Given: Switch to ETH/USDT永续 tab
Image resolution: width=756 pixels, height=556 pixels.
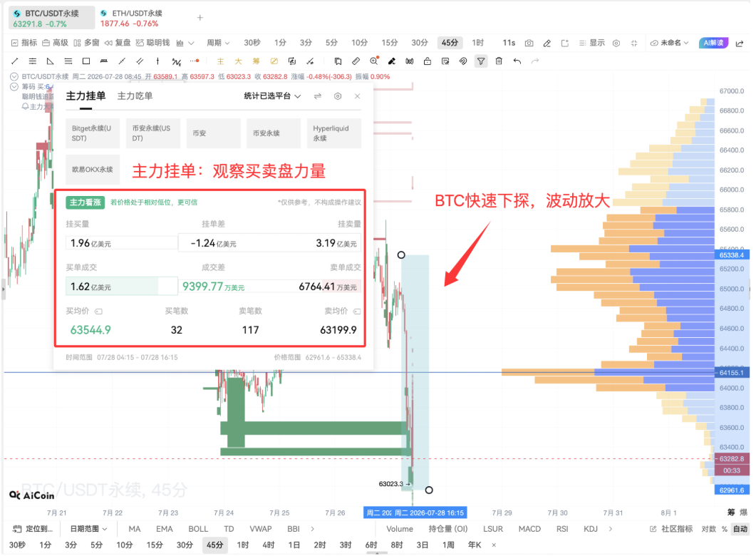Looking at the screenshot, I should point(132,19).
